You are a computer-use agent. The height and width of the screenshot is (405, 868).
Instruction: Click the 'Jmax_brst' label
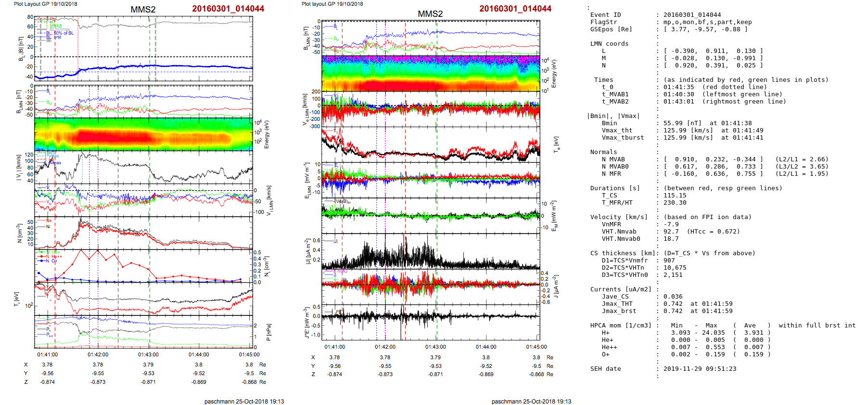pos(619,311)
